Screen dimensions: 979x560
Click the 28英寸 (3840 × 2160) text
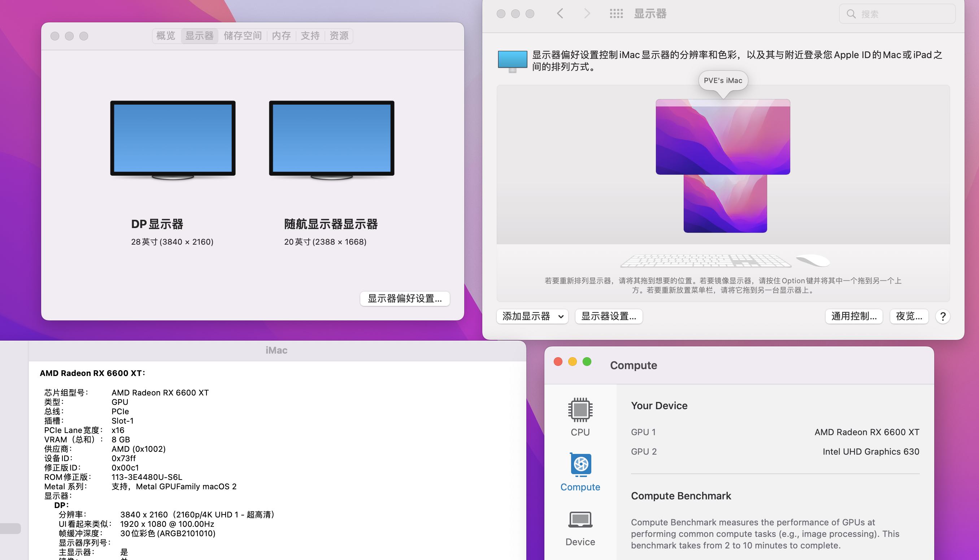tap(172, 242)
